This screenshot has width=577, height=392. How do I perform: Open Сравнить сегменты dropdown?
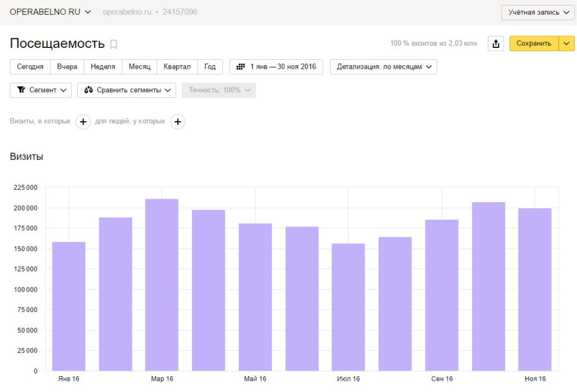127,90
